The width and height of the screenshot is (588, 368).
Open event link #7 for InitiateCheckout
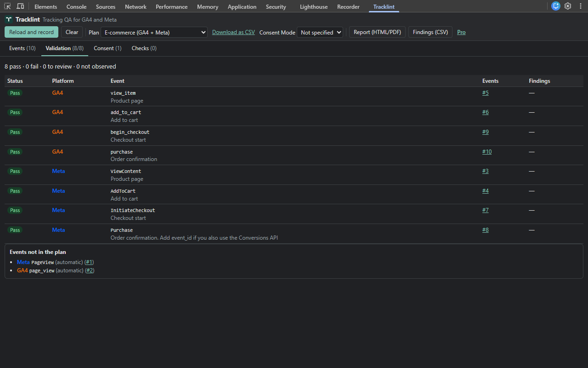(486, 210)
